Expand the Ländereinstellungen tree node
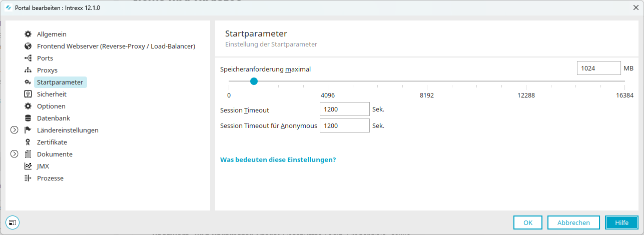This screenshot has width=644, height=235. [x=15, y=130]
